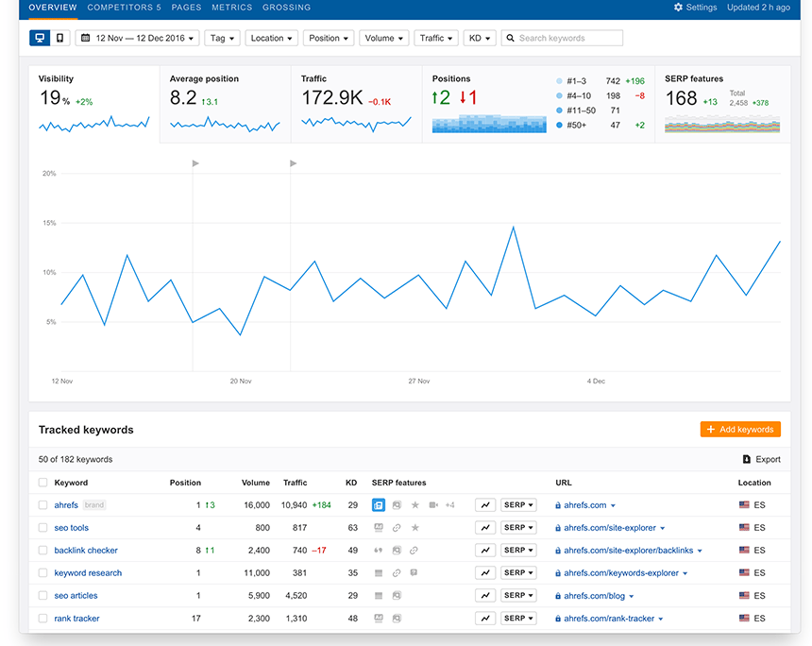This screenshot has width=812, height=646.
Task: Switch to desktop view icon
Action: [40, 38]
